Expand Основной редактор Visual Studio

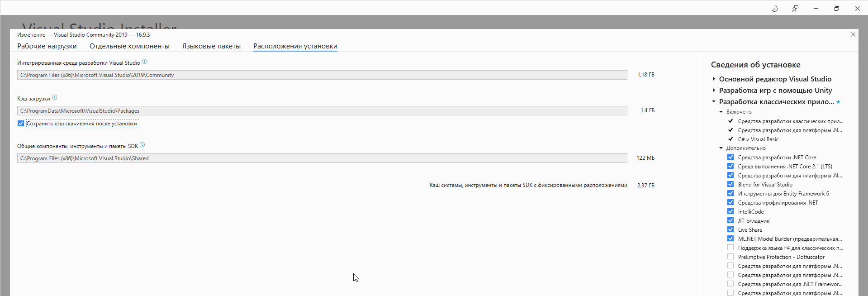pos(714,79)
